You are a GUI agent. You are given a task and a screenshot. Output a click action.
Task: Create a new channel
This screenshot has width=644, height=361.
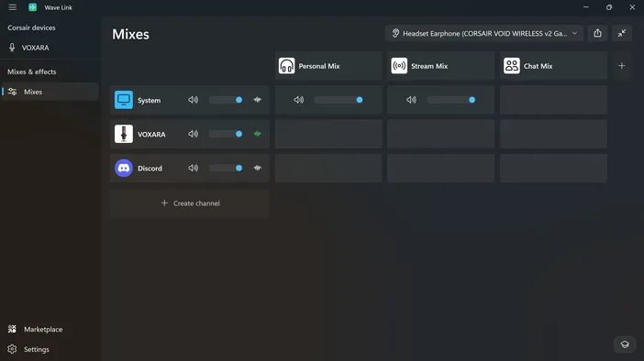pyautogui.click(x=190, y=203)
